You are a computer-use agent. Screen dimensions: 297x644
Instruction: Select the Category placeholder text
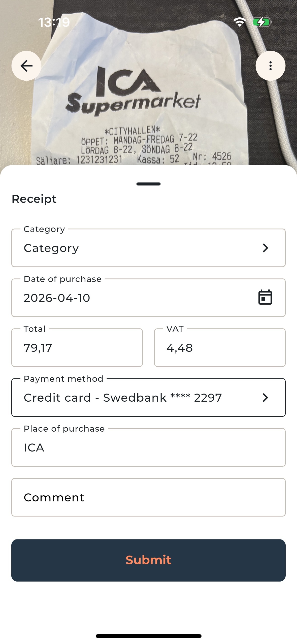click(x=51, y=248)
